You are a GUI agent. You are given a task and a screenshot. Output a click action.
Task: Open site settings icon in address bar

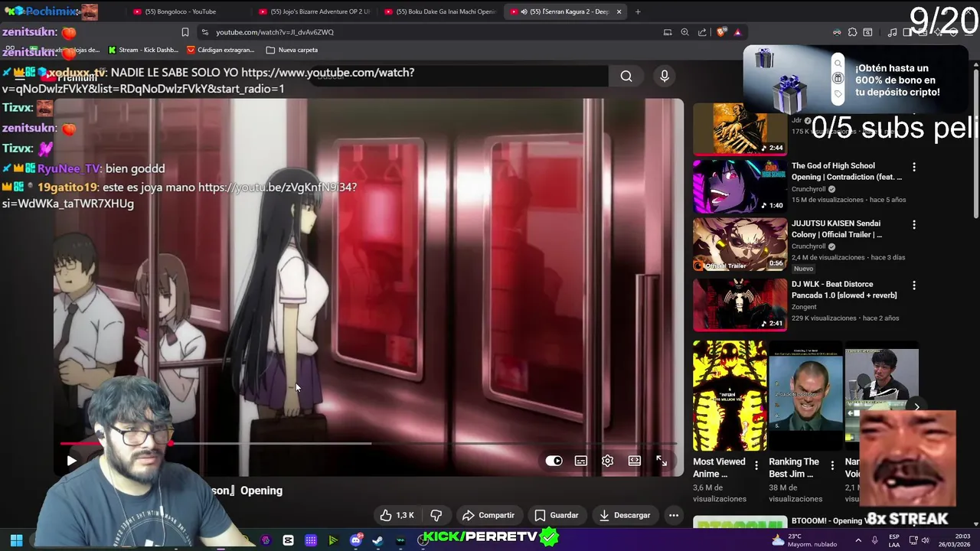point(204,32)
